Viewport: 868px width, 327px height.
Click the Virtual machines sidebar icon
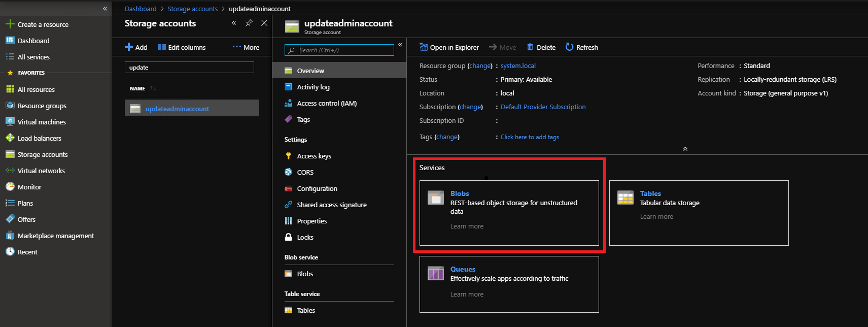coord(10,122)
